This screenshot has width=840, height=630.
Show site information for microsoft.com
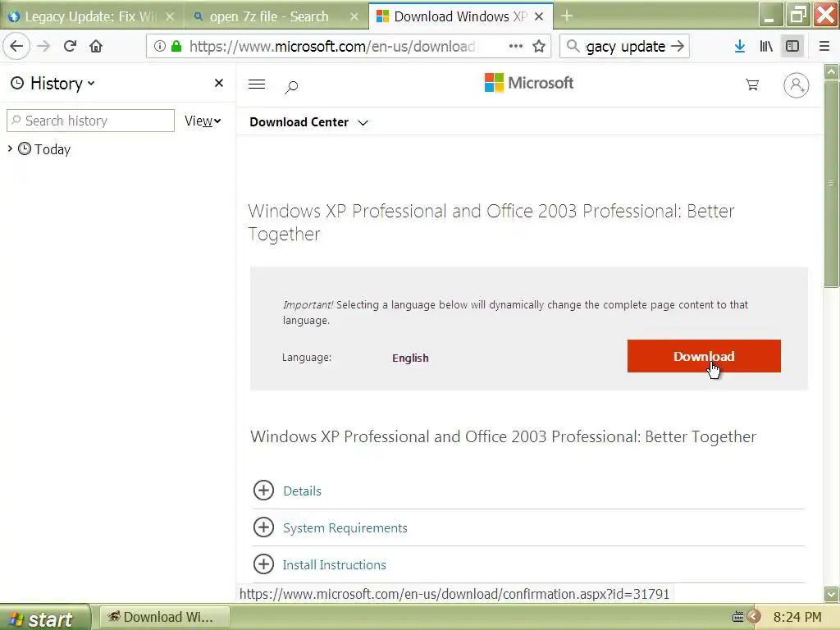pos(160,46)
